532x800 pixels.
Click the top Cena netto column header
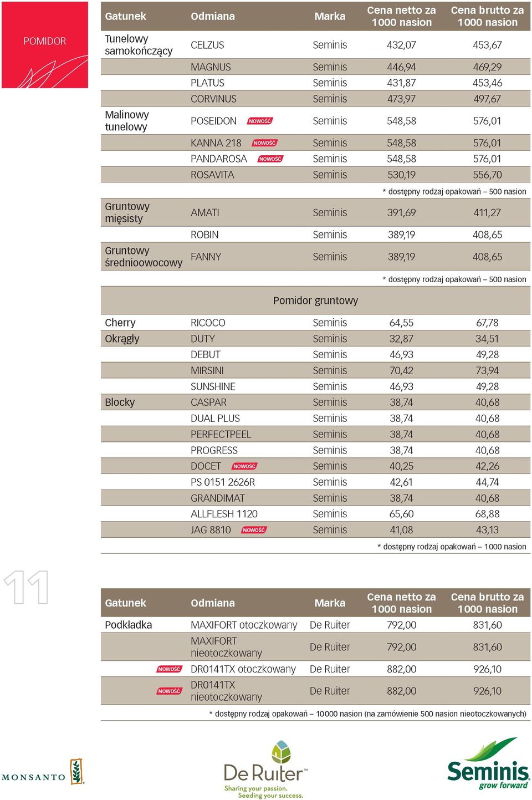(x=401, y=16)
